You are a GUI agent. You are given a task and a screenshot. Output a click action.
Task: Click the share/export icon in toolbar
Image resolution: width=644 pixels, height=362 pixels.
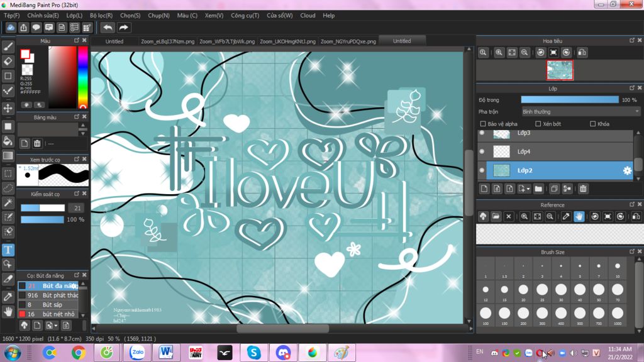[x=23, y=28]
